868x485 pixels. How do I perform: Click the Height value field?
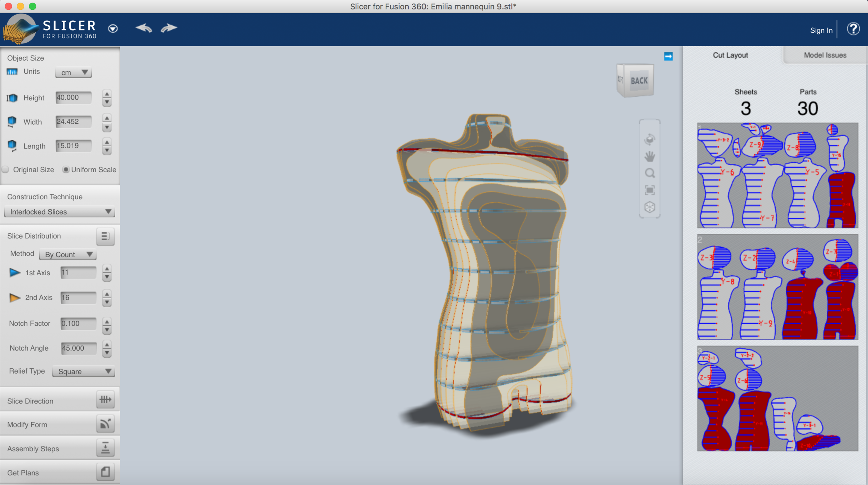click(x=74, y=98)
